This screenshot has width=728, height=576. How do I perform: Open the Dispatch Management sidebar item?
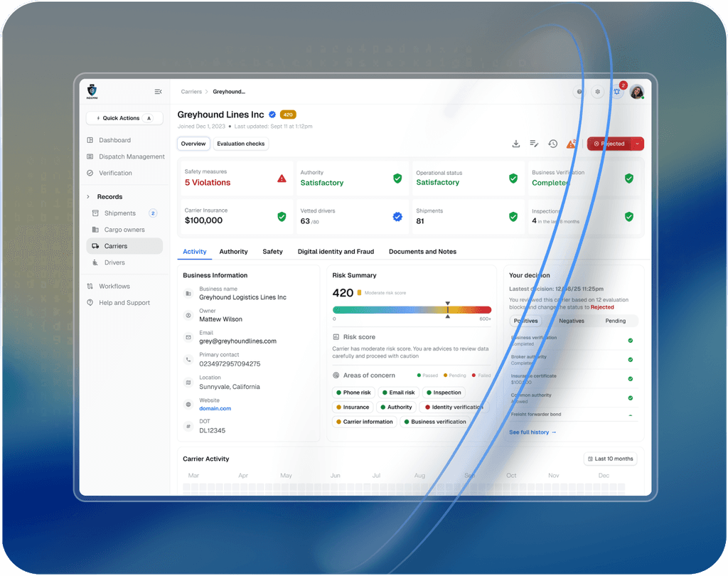tap(131, 156)
